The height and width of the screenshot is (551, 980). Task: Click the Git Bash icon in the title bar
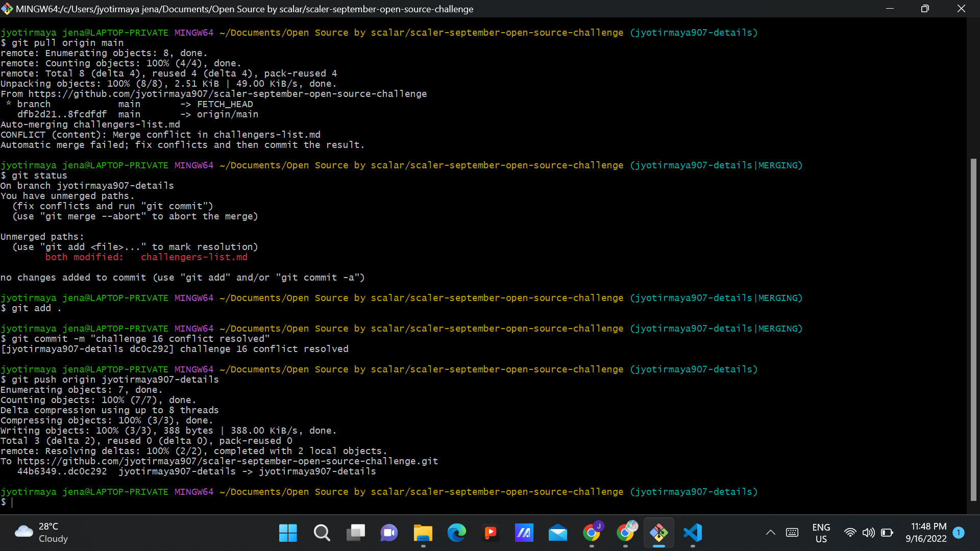[7, 9]
